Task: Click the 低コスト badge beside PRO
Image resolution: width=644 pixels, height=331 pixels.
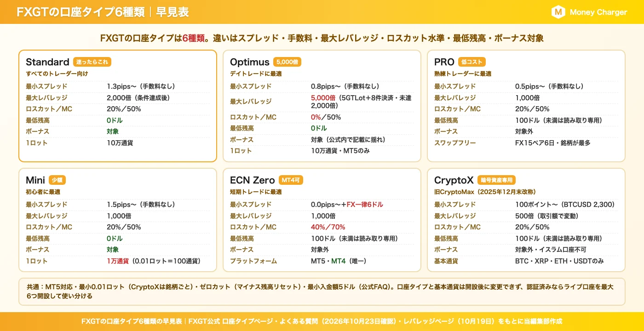Action: pyautogui.click(x=471, y=62)
